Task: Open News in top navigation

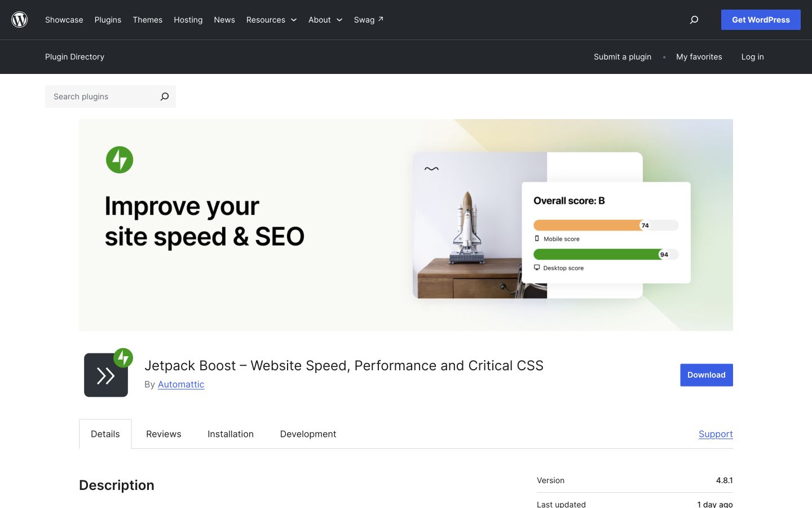Action: click(x=224, y=20)
